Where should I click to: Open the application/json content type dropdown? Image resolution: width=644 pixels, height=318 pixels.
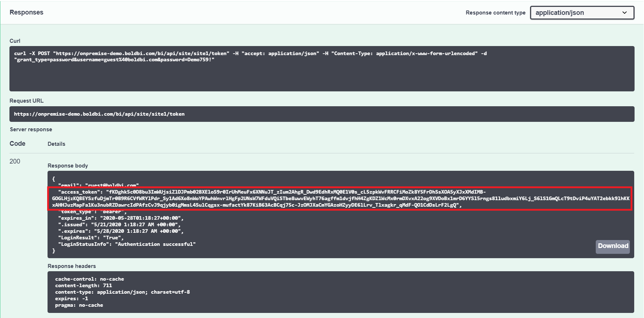coord(582,13)
